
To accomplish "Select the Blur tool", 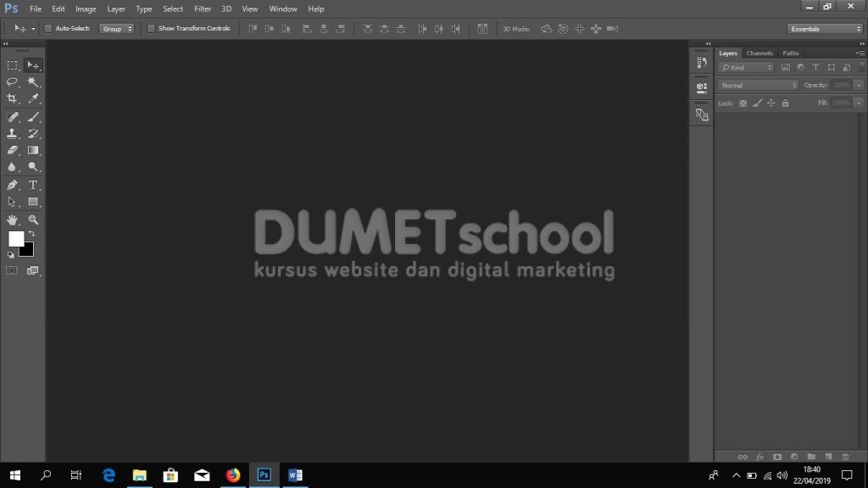I will pos(12,167).
